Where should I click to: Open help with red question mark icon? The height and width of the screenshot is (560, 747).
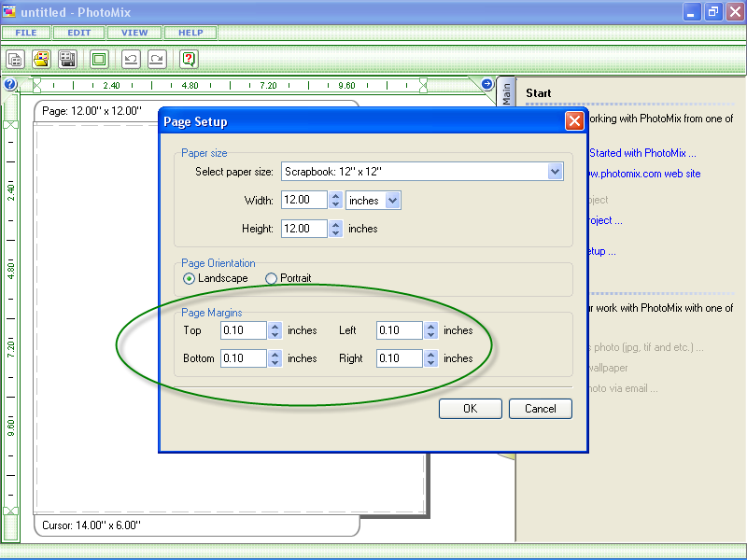click(189, 60)
